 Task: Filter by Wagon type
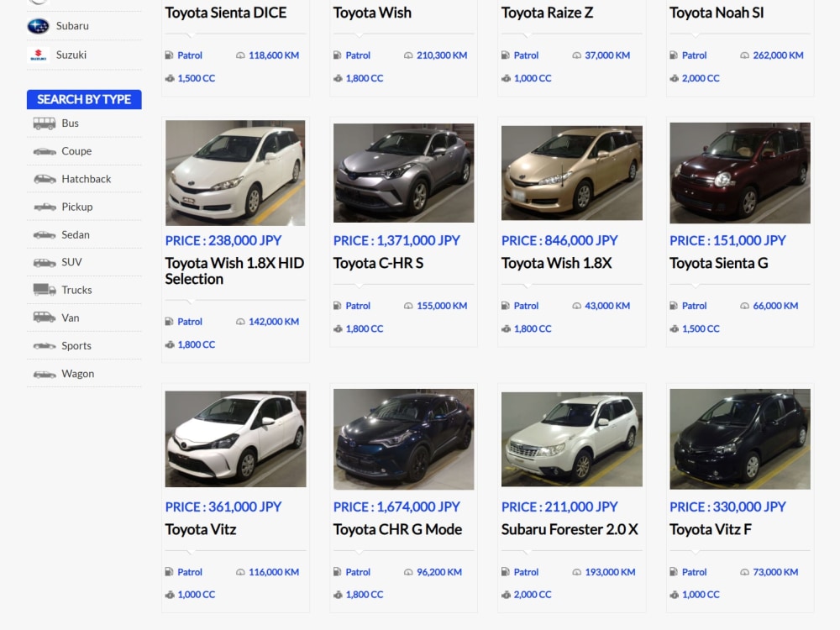pyautogui.click(x=77, y=374)
